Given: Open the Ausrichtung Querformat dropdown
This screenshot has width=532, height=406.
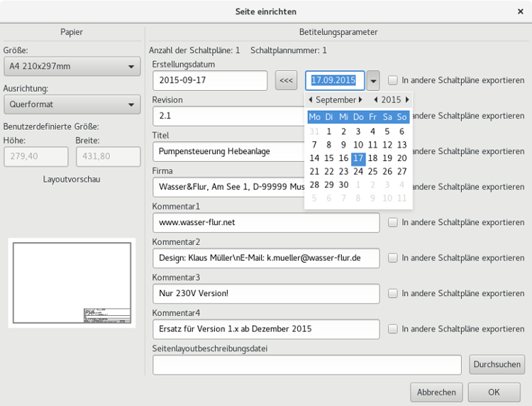Looking at the screenshot, I should coord(71,104).
